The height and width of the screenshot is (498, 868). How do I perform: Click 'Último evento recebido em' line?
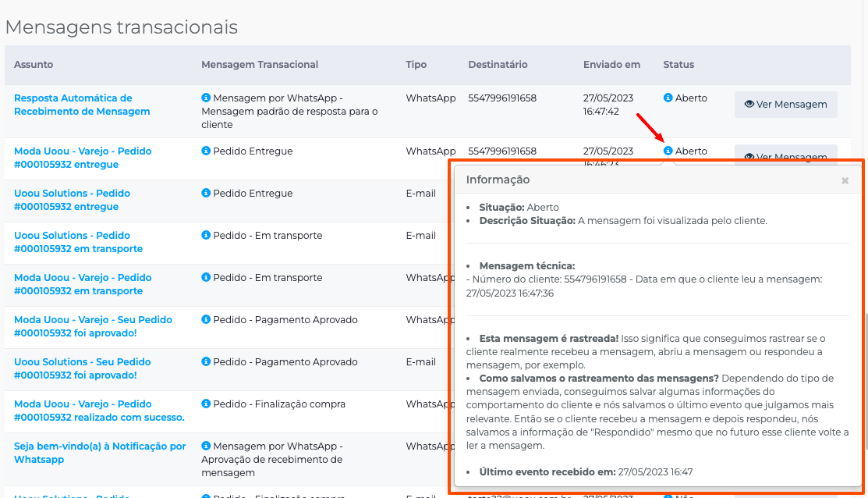pyautogui.click(x=586, y=472)
